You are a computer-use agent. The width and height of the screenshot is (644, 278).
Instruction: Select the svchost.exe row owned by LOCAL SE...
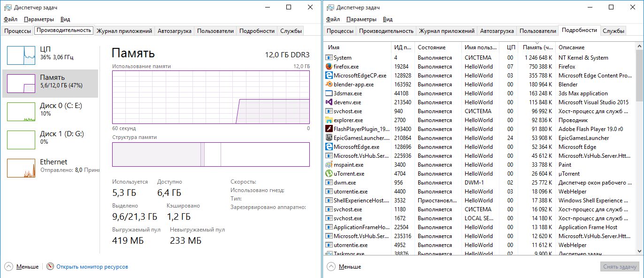pyautogui.click(x=480, y=218)
